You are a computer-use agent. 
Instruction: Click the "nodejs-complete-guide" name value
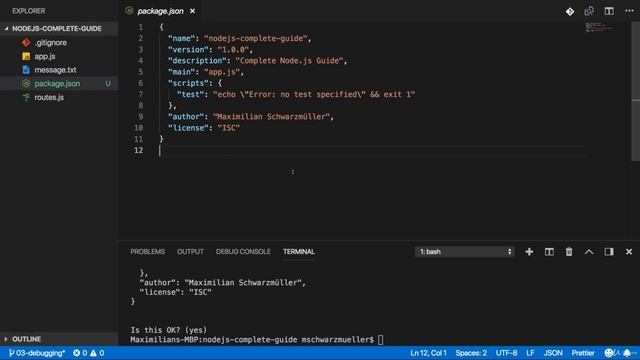pos(256,38)
